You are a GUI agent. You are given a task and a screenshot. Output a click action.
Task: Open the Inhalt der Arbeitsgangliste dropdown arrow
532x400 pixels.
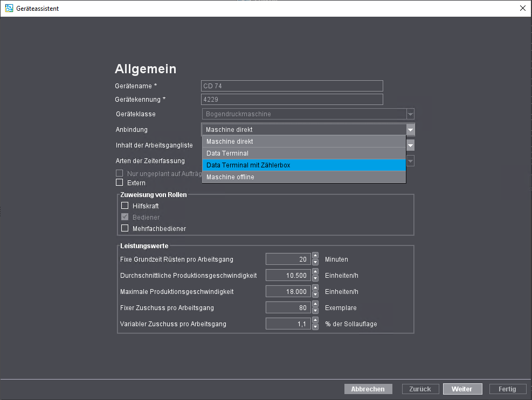[x=410, y=145]
